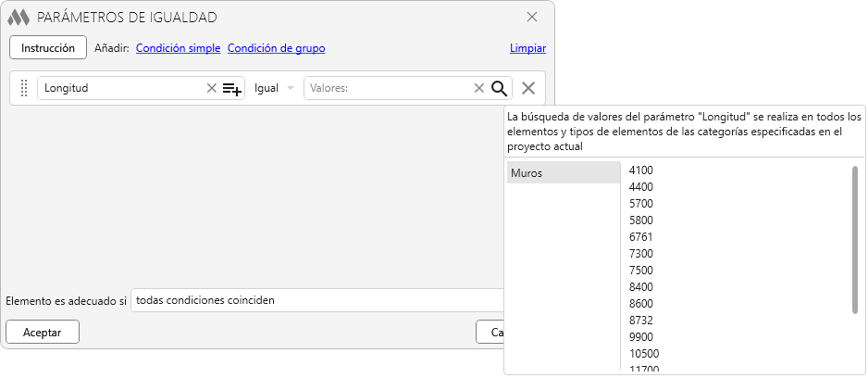Click the Instrucción button
Viewport: 868px width, 378px height.
48,47
